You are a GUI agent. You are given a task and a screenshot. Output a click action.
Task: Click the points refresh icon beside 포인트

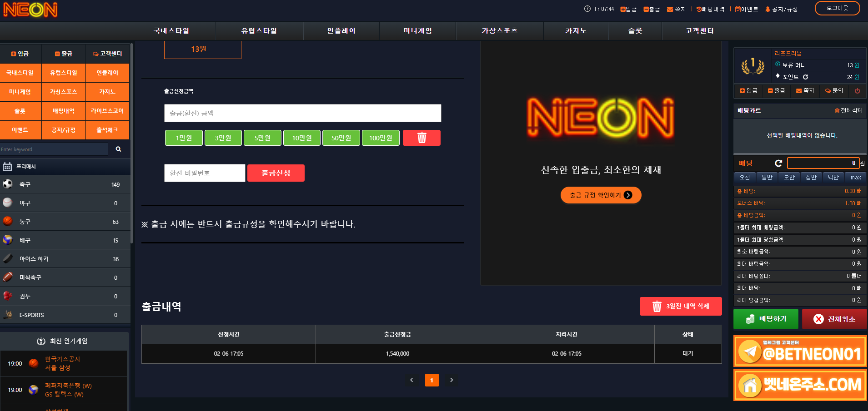point(805,77)
